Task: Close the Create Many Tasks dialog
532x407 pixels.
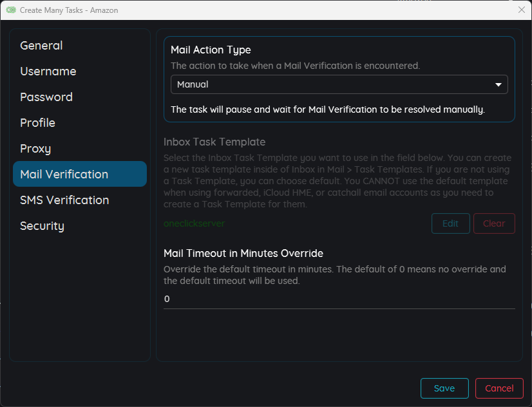Action: (x=522, y=10)
